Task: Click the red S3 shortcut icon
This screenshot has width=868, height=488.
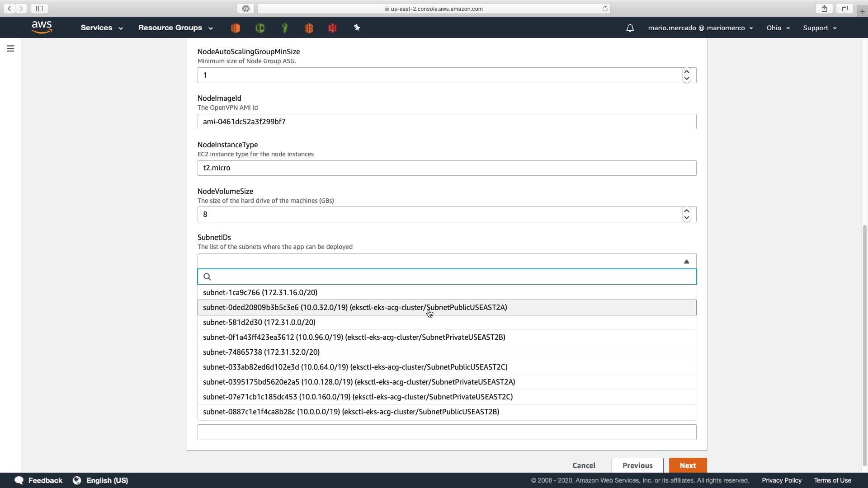Action: [332, 28]
